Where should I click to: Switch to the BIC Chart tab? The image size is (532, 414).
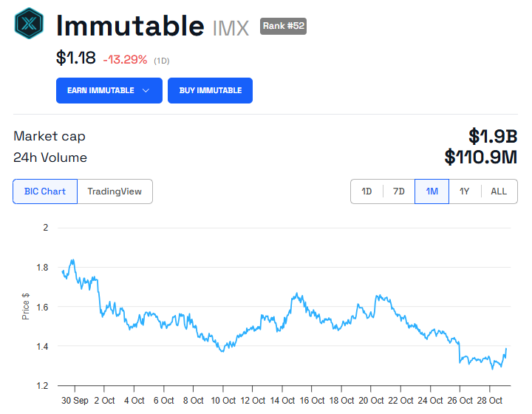[x=45, y=191]
